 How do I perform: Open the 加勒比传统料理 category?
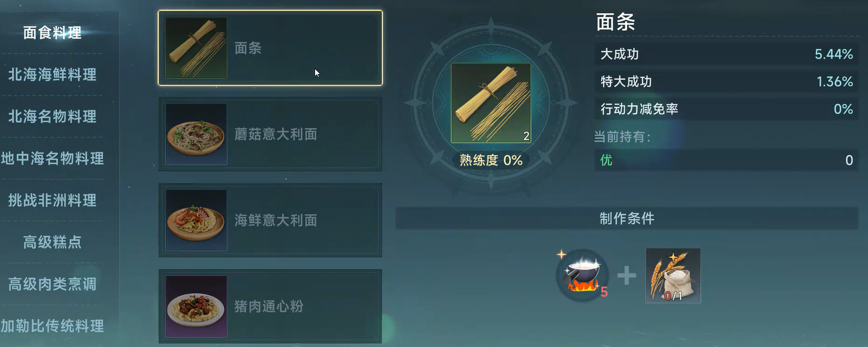click(52, 326)
